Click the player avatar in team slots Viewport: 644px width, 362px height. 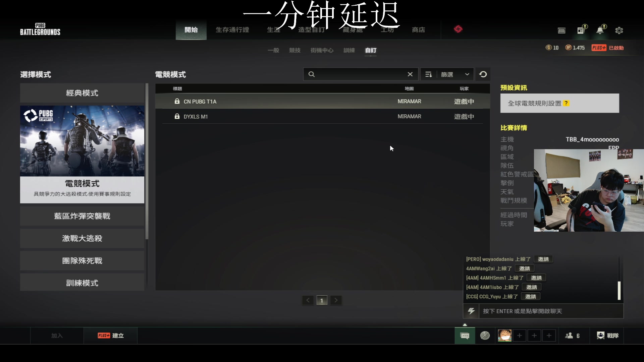pos(504,336)
